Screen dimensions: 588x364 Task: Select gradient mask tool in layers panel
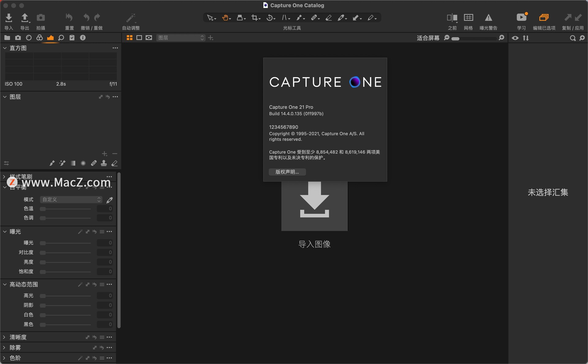point(73,163)
